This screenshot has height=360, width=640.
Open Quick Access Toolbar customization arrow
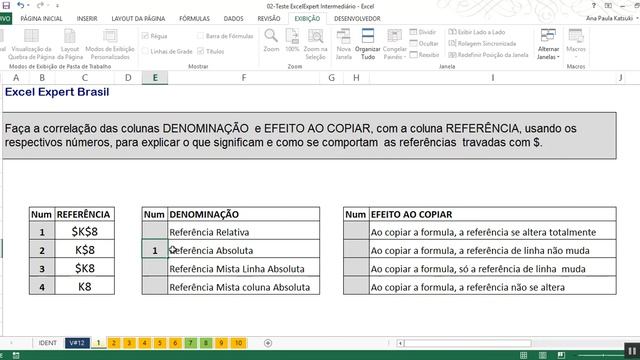pos(57,6)
